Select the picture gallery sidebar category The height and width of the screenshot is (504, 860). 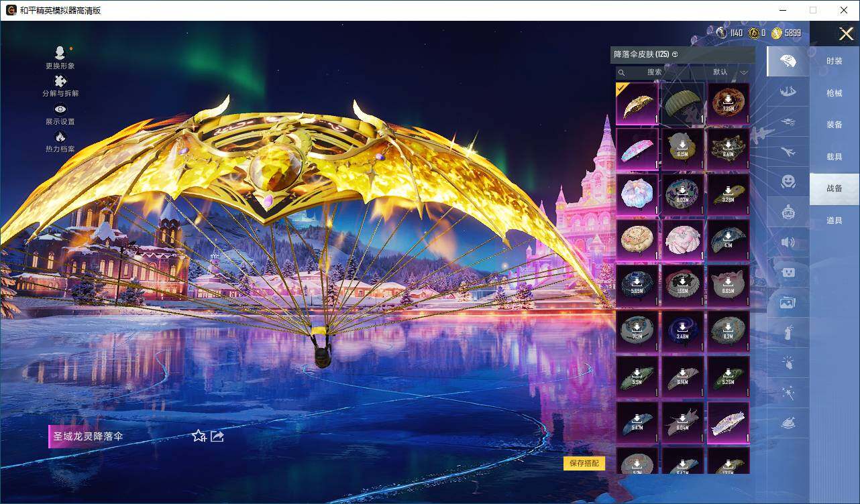tap(788, 303)
